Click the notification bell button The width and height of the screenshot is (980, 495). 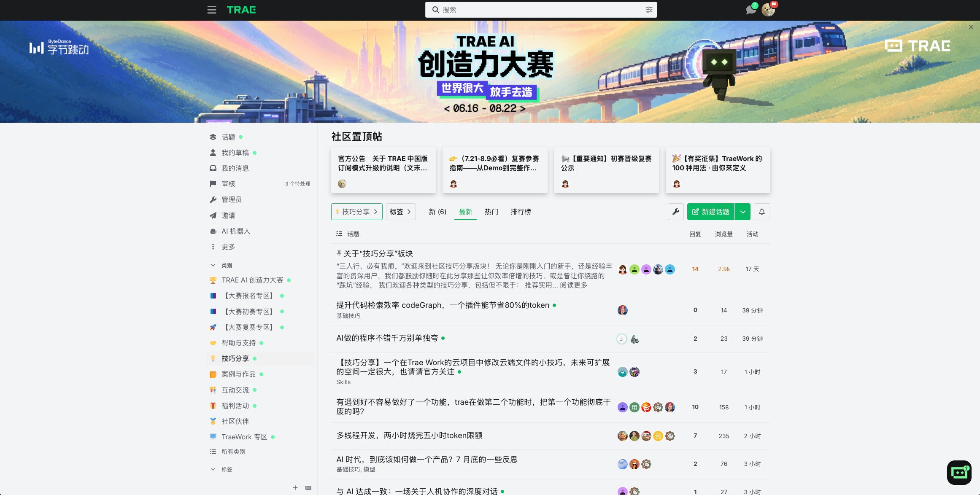(762, 212)
